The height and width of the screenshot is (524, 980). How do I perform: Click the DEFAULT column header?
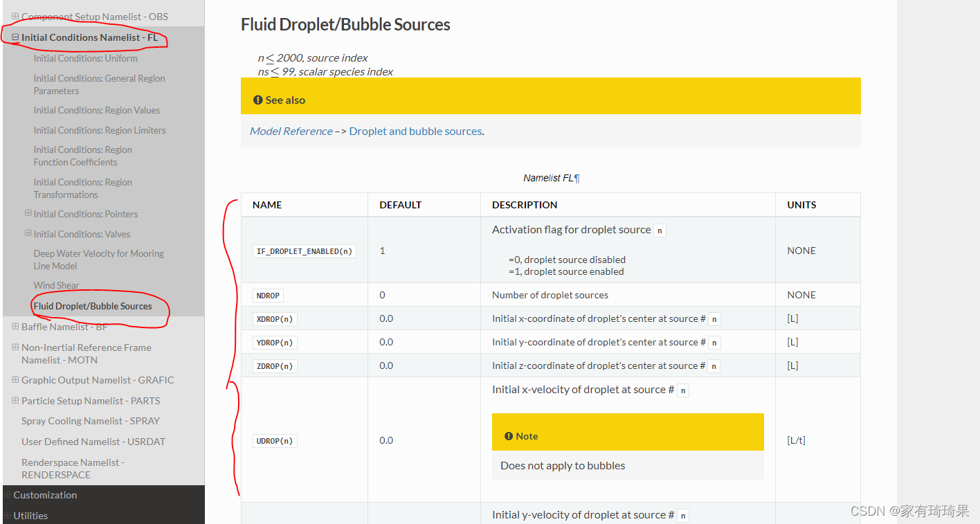tap(400, 205)
